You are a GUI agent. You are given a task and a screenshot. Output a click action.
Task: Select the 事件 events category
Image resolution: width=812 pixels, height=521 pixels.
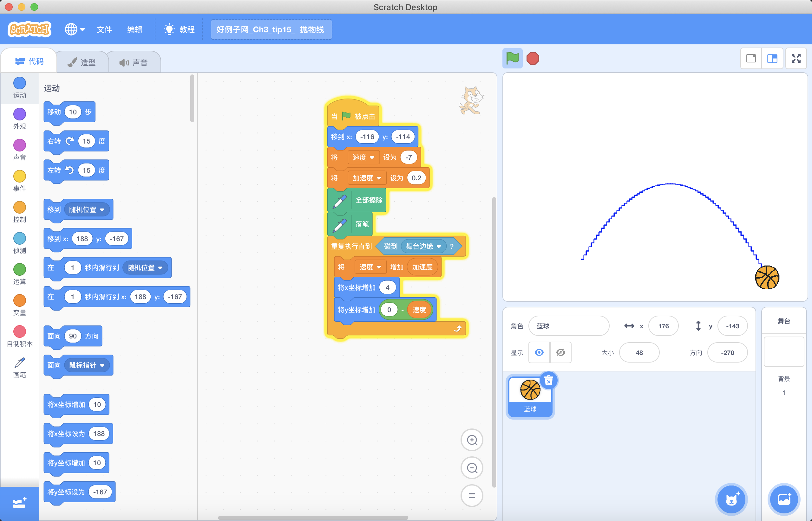[20, 181]
